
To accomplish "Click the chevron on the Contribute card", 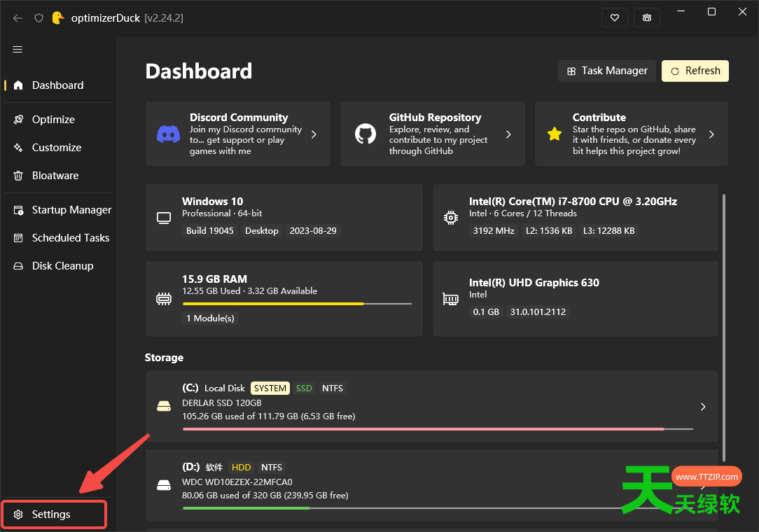I will (x=711, y=134).
